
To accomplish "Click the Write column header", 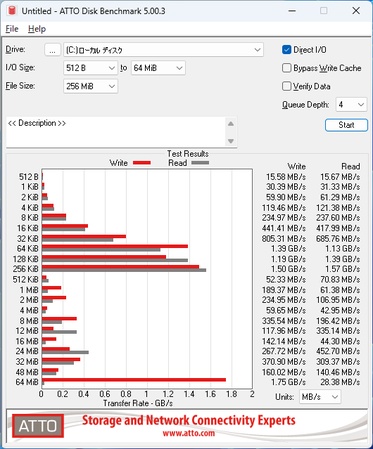I will coord(297,166).
